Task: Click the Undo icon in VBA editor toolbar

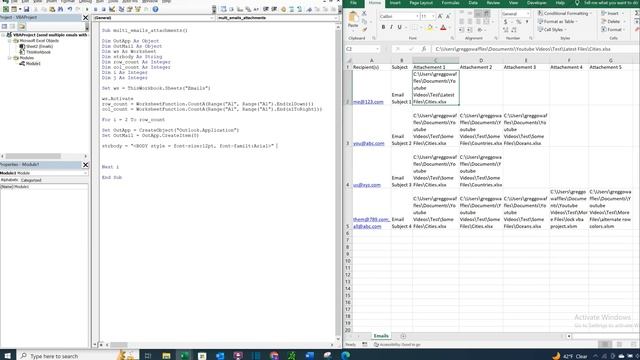Action: point(70,9)
